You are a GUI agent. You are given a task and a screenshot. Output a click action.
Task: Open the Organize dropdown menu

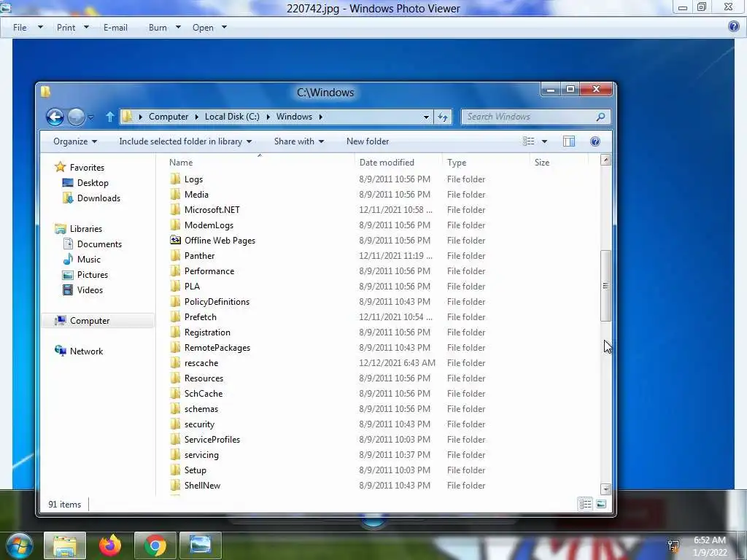[75, 141]
